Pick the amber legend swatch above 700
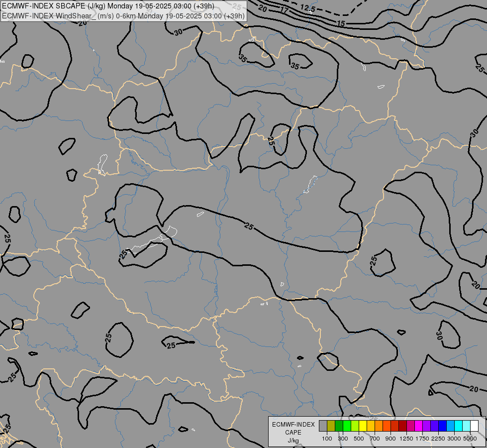 pos(371,426)
